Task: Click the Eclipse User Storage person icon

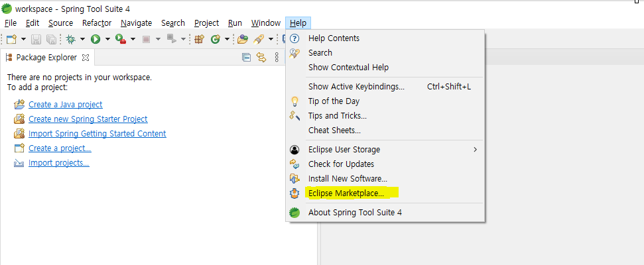Action: coord(294,150)
